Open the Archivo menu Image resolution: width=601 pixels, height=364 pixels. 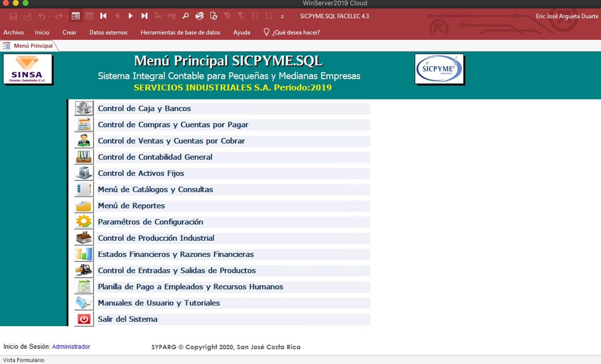(x=14, y=32)
